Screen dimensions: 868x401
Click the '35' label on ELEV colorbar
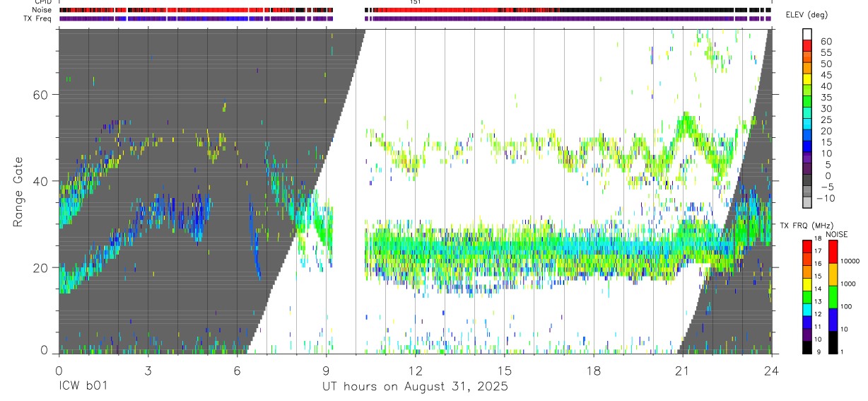click(826, 98)
